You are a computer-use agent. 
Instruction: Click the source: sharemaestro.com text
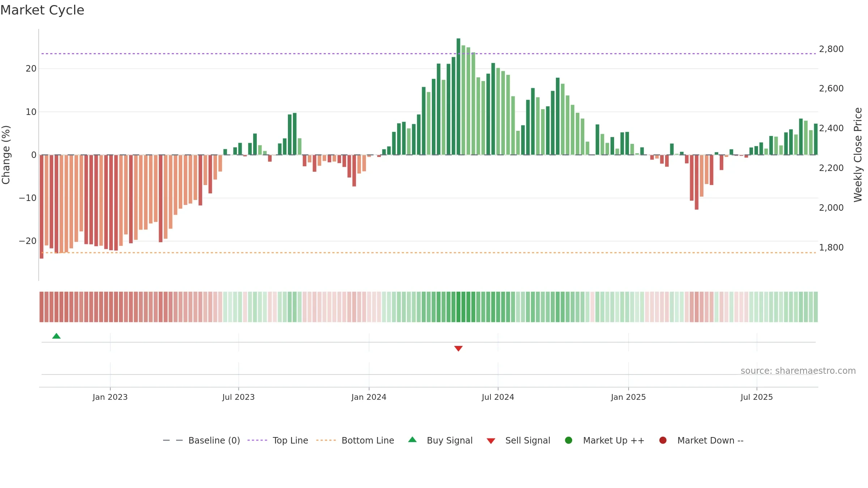coord(798,371)
